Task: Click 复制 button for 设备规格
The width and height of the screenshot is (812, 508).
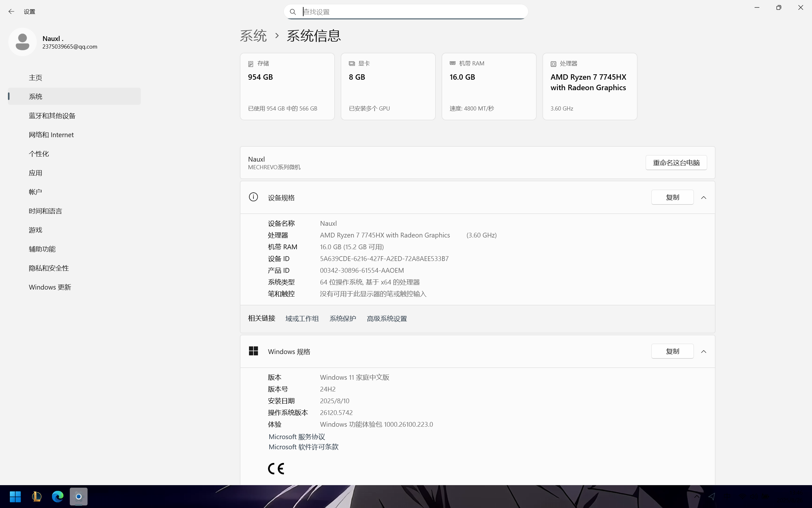Action: click(x=672, y=197)
